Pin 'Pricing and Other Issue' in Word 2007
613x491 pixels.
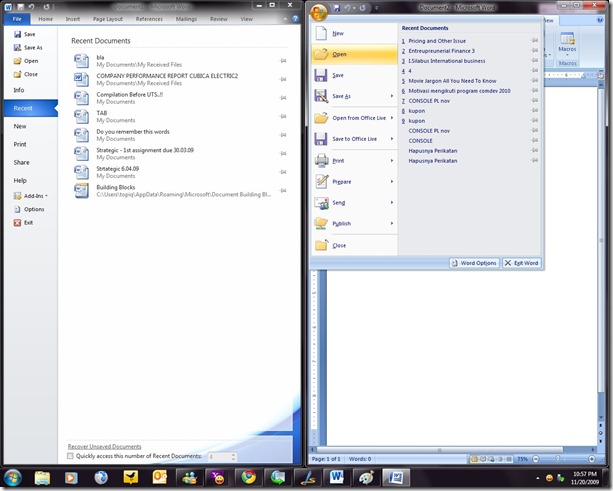coord(535,41)
